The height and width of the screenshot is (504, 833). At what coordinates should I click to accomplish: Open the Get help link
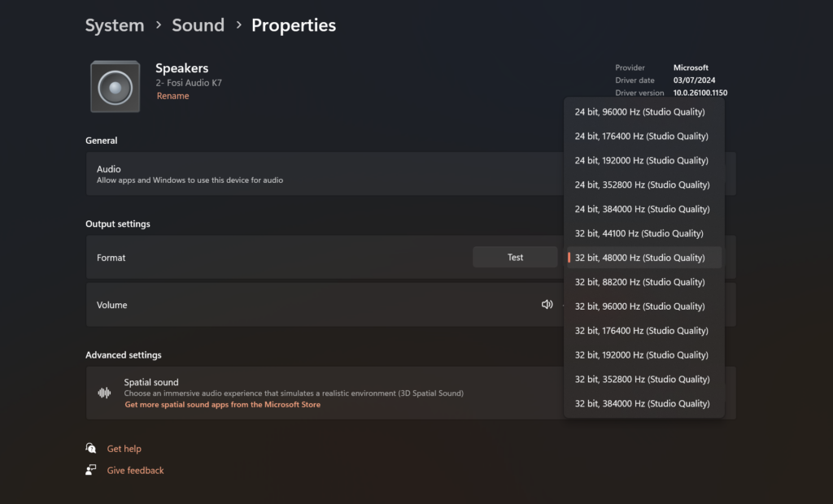point(124,449)
